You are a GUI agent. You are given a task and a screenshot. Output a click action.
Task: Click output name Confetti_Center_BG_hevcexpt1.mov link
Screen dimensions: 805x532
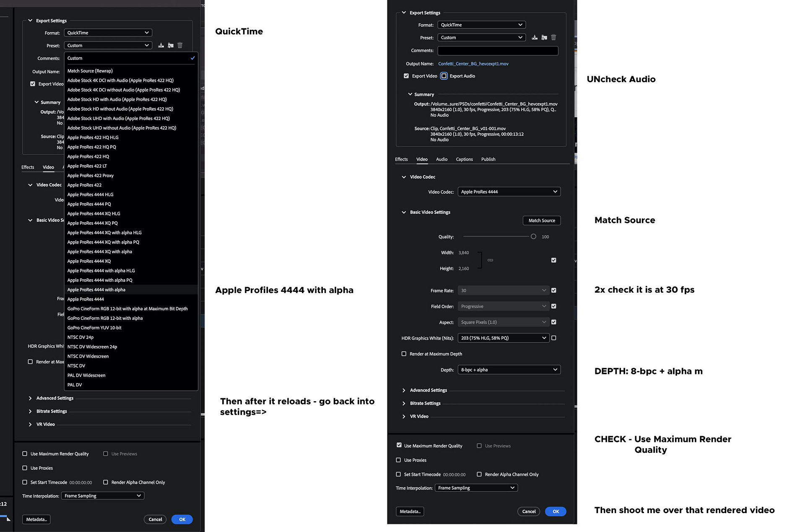pos(473,64)
